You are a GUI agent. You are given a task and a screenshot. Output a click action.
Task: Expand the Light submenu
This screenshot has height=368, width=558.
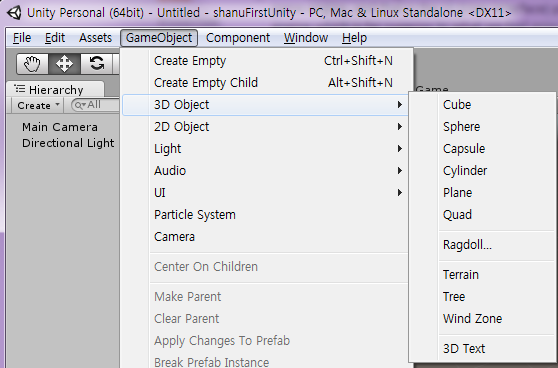(x=265, y=149)
